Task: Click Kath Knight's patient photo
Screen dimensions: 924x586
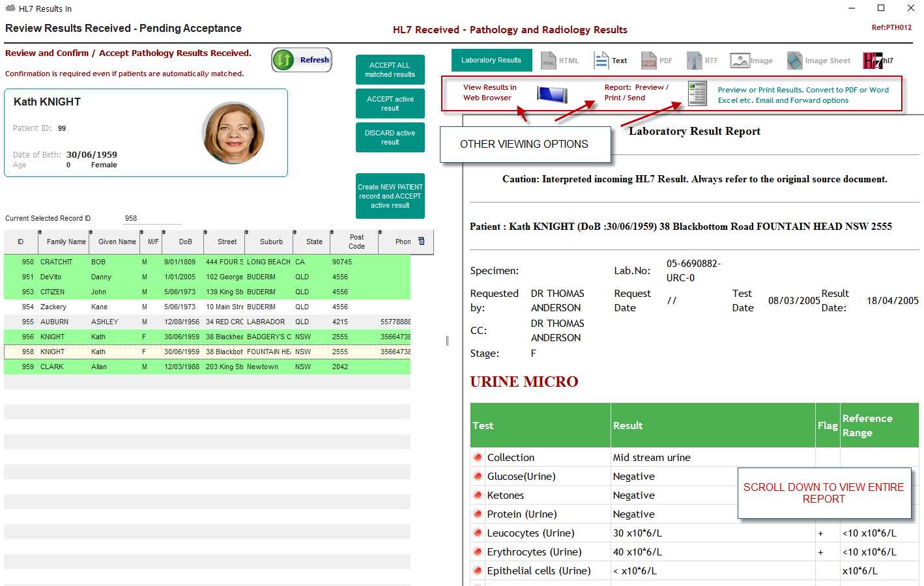Action: pyautogui.click(x=233, y=133)
